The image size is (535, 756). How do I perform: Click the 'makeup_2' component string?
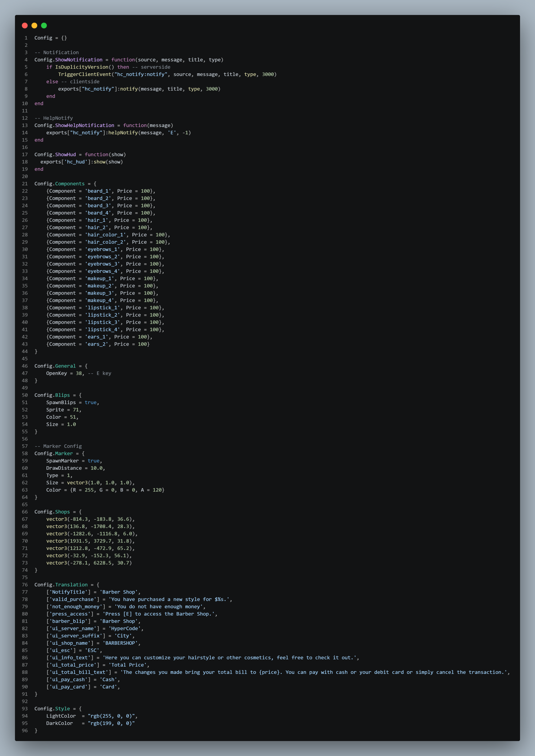[100, 286]
